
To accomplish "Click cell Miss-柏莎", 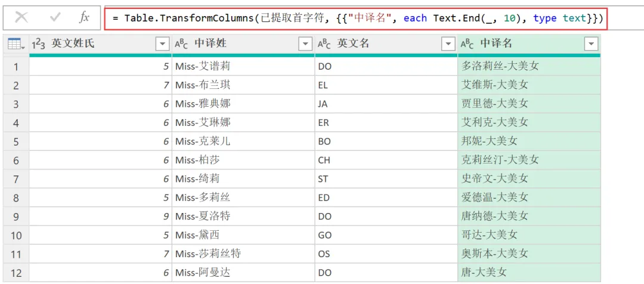I will (243, 160).
